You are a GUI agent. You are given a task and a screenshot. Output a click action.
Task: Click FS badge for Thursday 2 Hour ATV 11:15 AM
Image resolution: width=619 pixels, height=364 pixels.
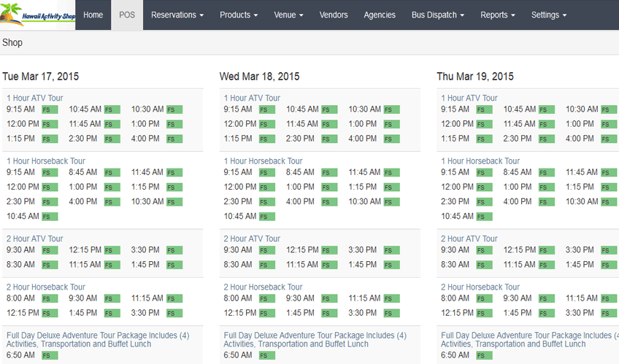coord(547,265)
